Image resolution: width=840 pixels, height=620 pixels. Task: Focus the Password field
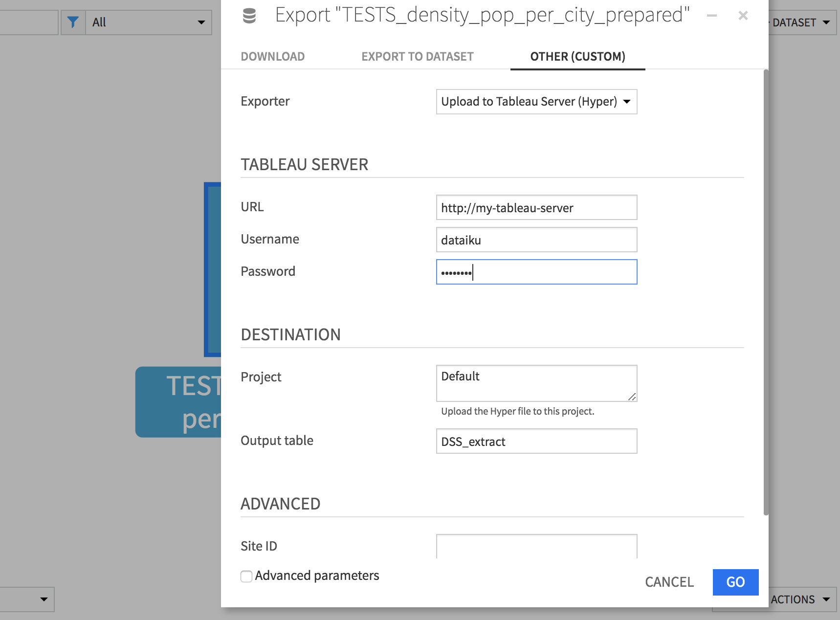pos(536,272)
